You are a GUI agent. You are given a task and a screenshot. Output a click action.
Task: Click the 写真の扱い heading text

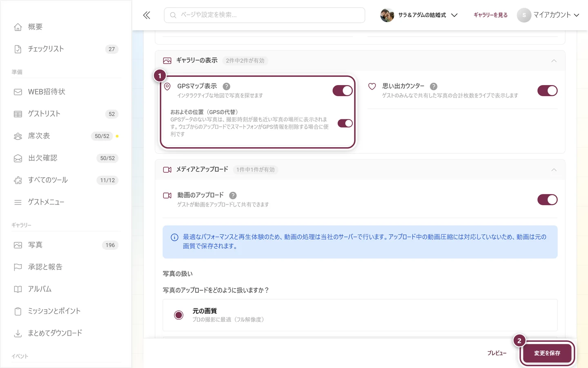tap(178, 274)
